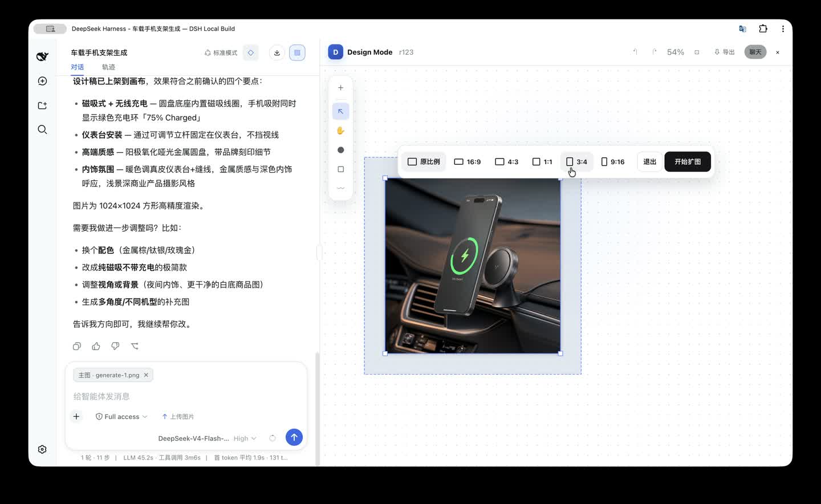The height and width of the screenshot is (504, 821).
Task: Toggle the highlighted canvas panel button in chat header
Action: (x=297, y=52)
